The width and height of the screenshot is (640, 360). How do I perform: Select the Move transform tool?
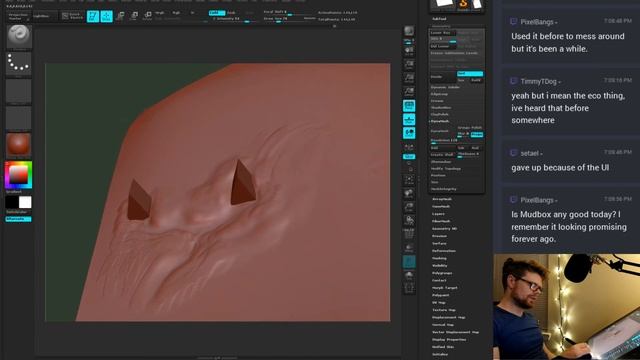pyautogui.click(x=120, y=16)
